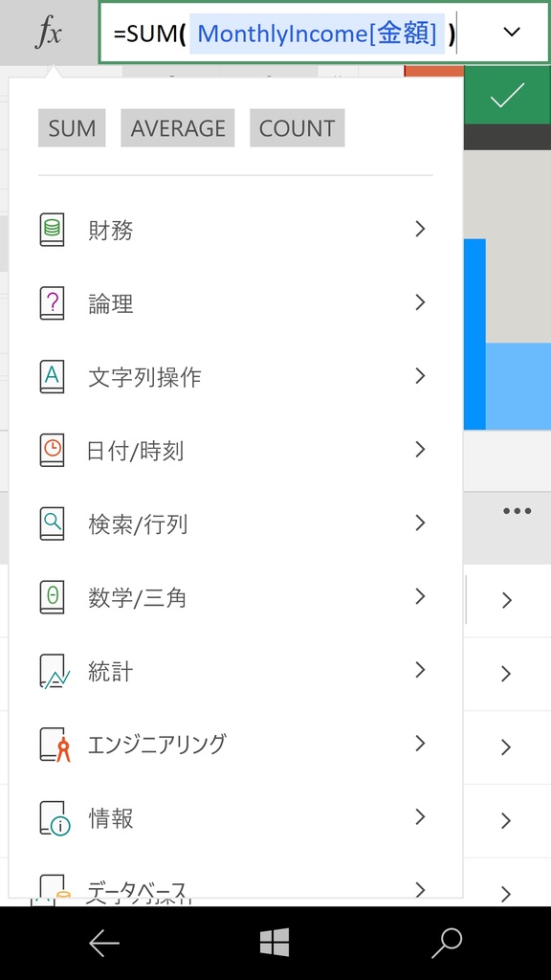The height and width of the screenshot is (980, 551).
Task: Open the データベース function category
Action: tap(235, 887)
